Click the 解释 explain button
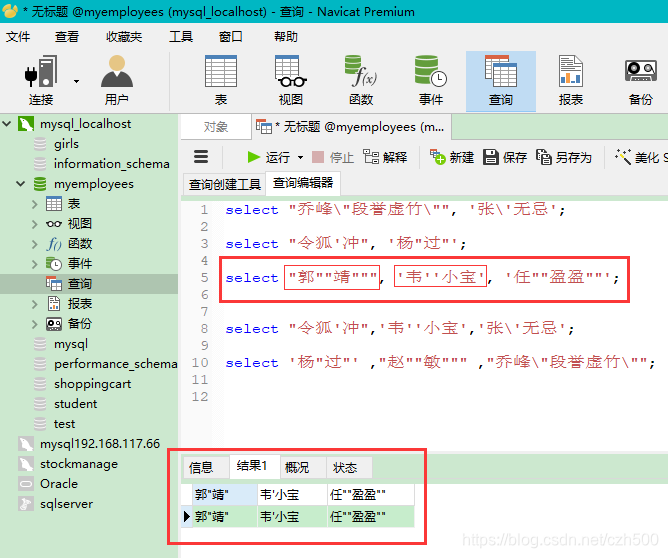The height and width of the screenshot is (558, 668). [x=386, y=158]
